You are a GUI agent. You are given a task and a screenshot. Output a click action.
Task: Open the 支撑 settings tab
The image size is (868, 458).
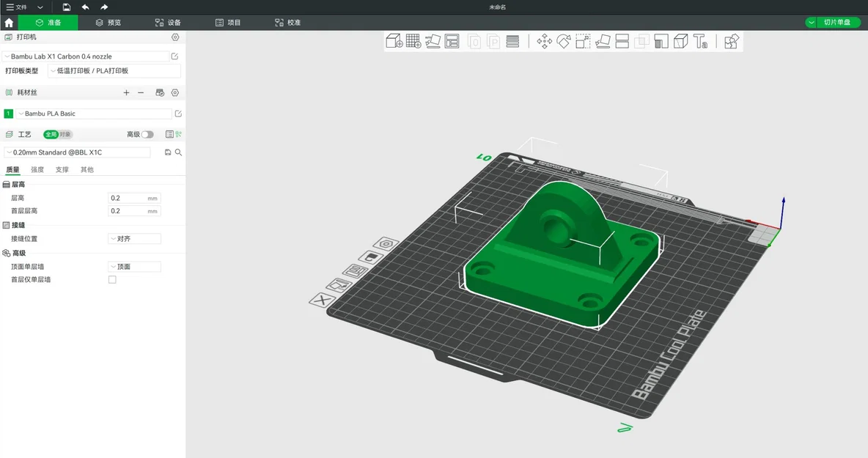click(x=62, y=170)
